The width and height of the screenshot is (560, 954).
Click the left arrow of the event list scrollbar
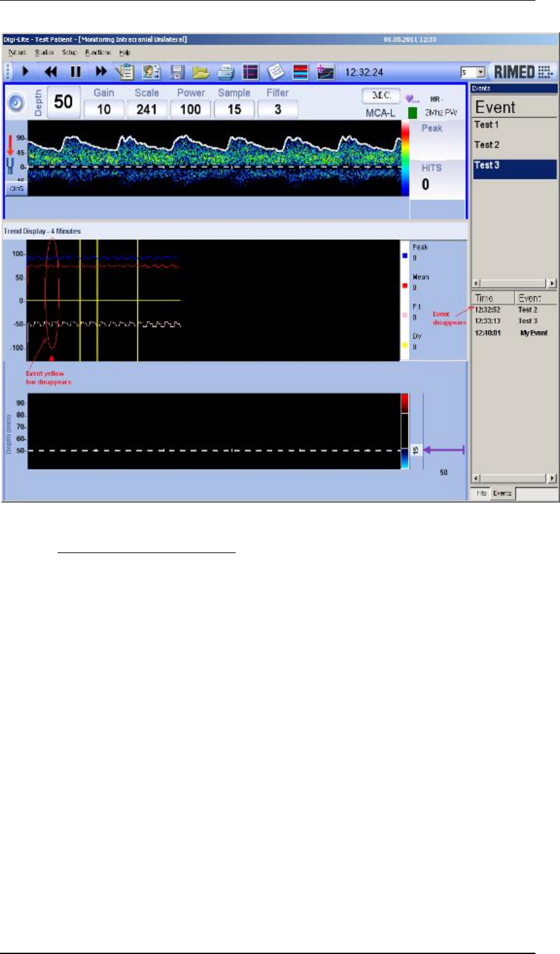(x=476, y=284)
